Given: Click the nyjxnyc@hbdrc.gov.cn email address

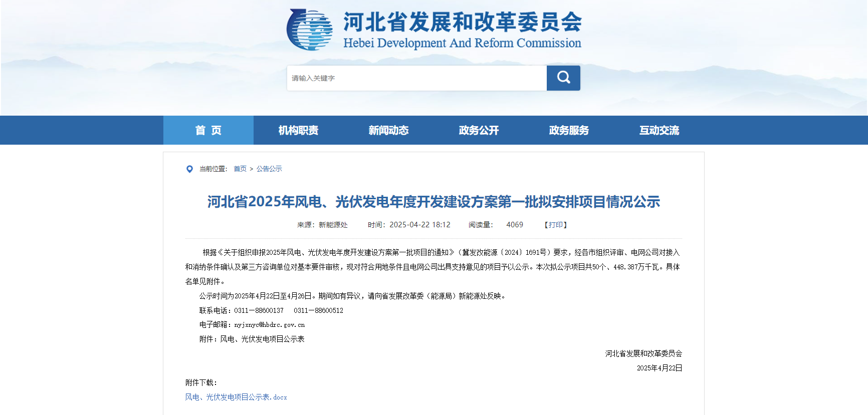Looking at the screenshot, I should (x=269, y=325).
